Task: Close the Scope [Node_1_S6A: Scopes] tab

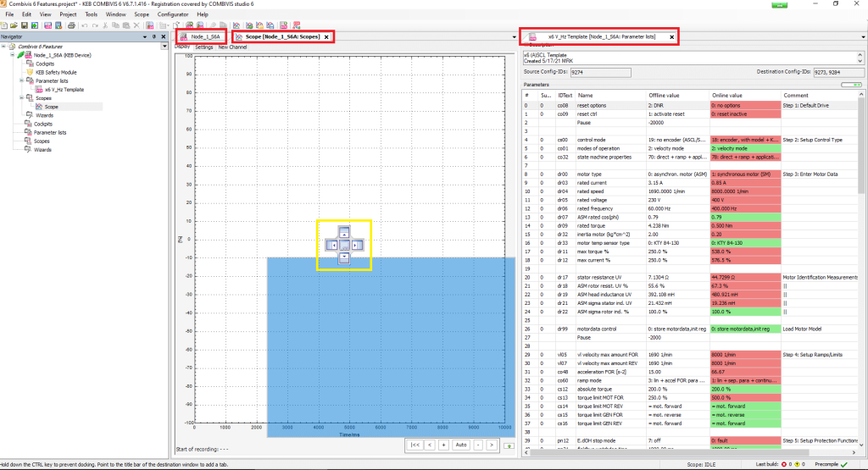Action: point(326,37)
